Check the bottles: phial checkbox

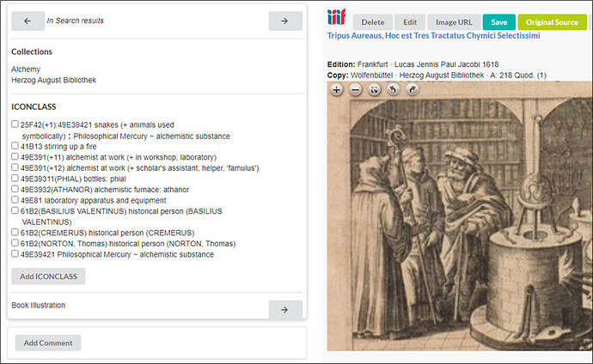(15, 178)
